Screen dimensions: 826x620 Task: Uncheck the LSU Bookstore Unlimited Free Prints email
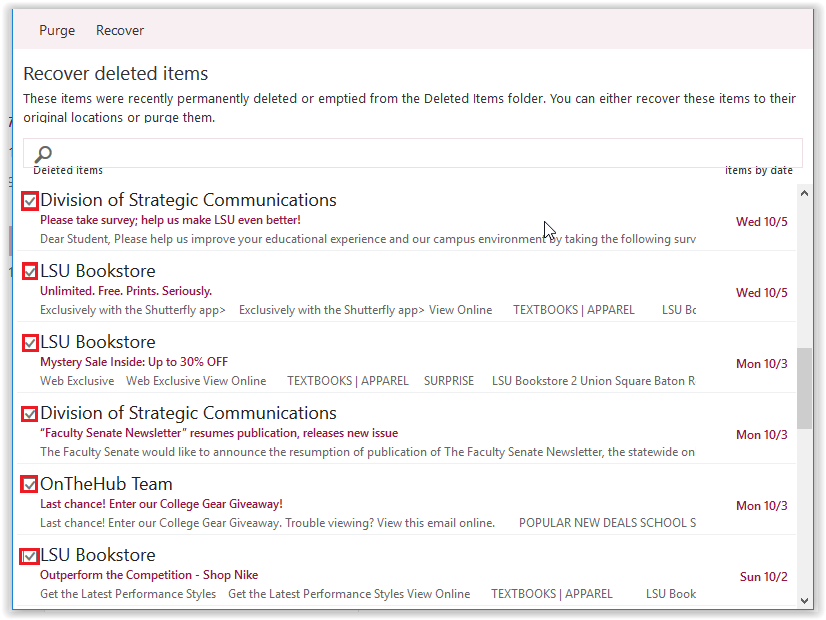click(x=30, y=271)
